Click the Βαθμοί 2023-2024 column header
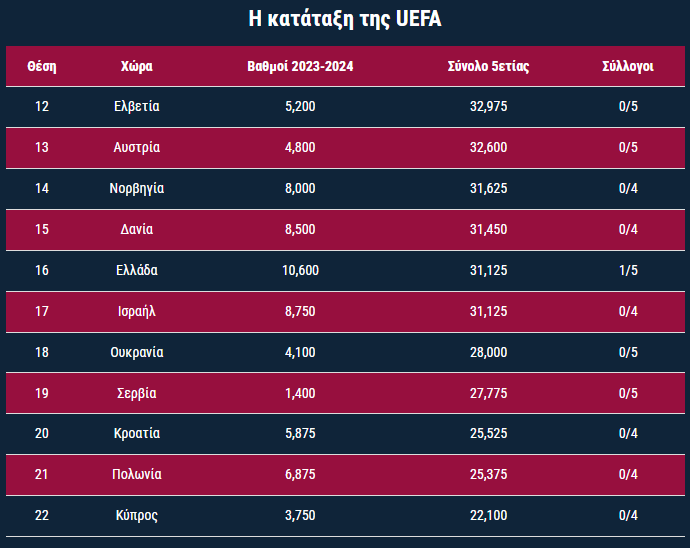Image resolution: width=690 pixels, height=548 pixels. (x=300, y=66)
